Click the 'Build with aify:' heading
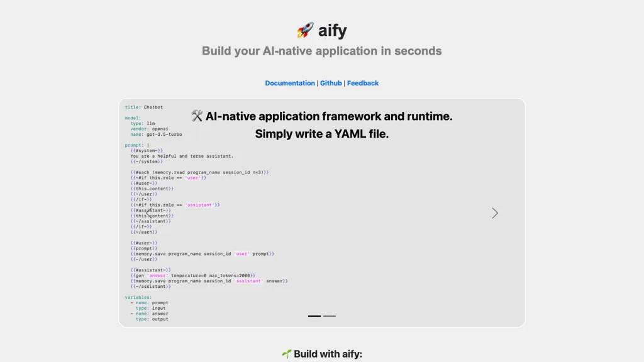 click(328, 354)
